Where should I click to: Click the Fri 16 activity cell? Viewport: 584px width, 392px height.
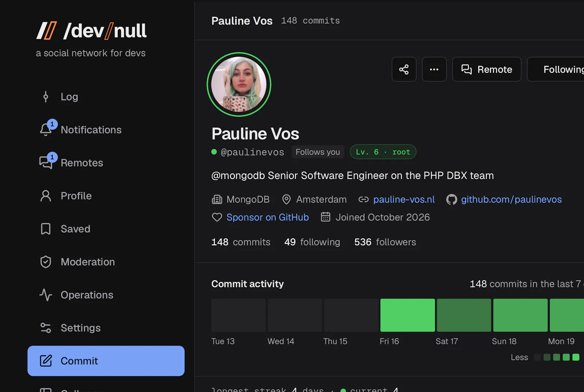[x=408, y=315]
